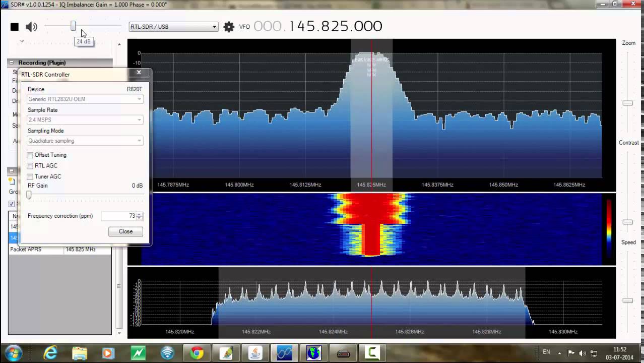Open Action Center flag tray icon
This screenshot has height=363, width=644.
click(571, 353)
